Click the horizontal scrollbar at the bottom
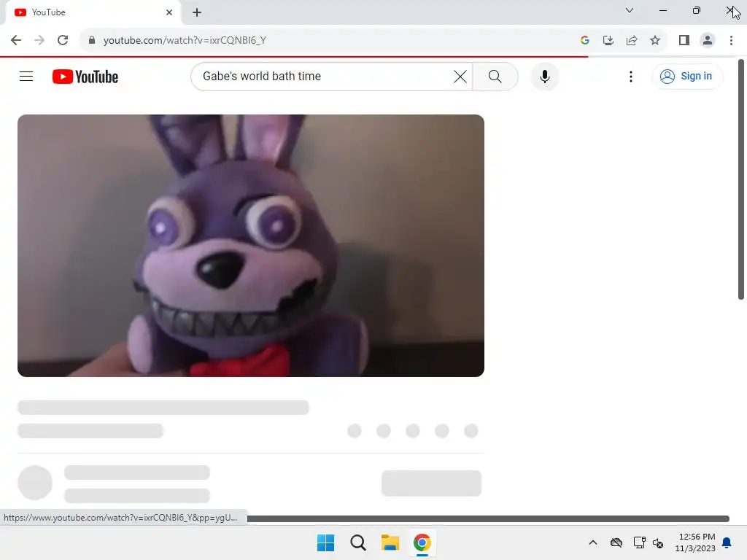 [x=488, y=518]
